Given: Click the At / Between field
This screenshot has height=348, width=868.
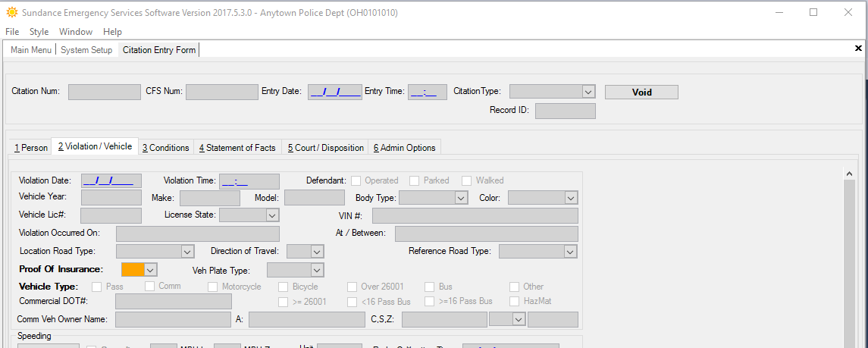Looking at the screenshot, I should (486, 234).
